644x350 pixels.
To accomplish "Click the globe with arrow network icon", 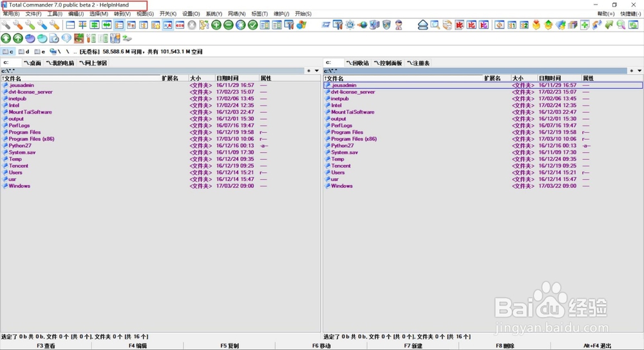I will 362,25.
